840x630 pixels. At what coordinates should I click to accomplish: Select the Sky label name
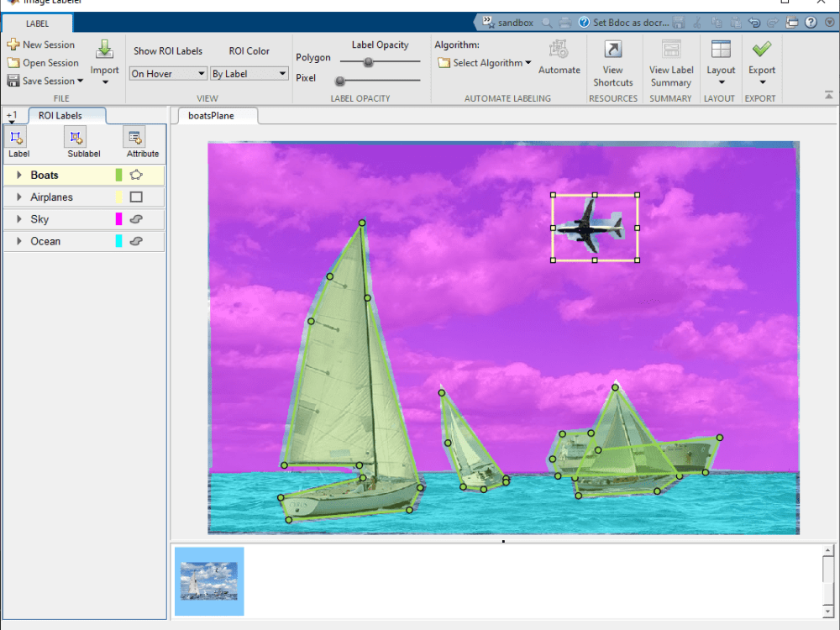click(x=39, y=218)
